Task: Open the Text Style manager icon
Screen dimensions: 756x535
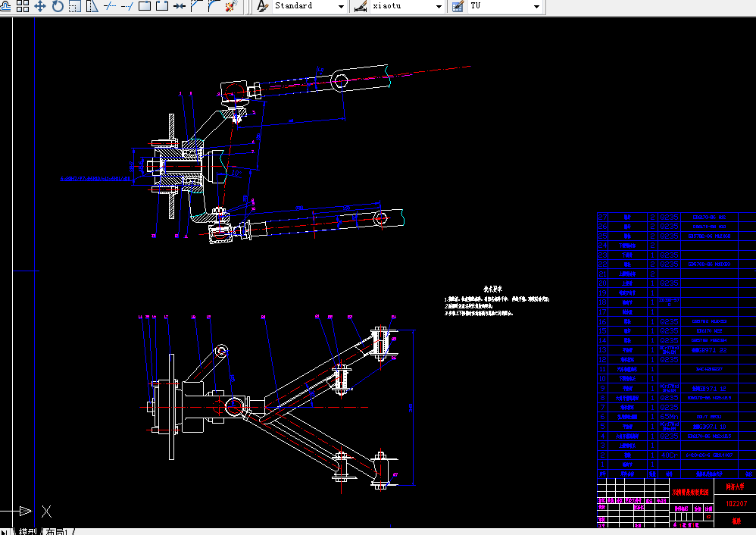Action: pyautogui.click(x=262, y=6)
